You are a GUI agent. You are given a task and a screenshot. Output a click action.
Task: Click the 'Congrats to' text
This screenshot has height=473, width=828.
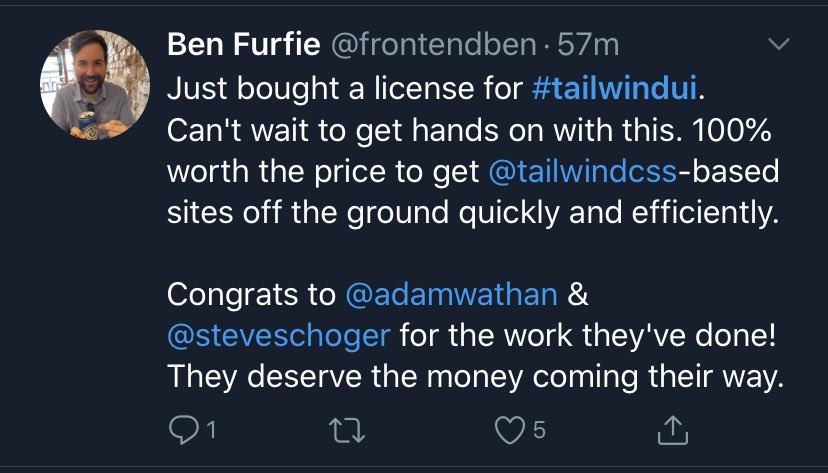(252, 294)
